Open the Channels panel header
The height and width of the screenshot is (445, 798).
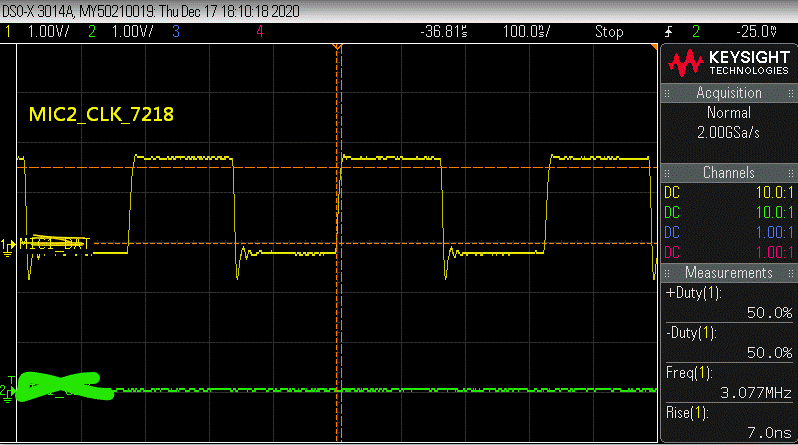[x=729, y=173]
